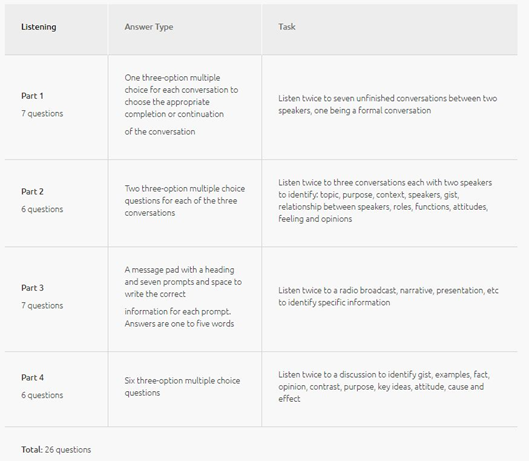Click the Listening column header
This screenshot has height=461, width=529.
[x=39, y=27]
